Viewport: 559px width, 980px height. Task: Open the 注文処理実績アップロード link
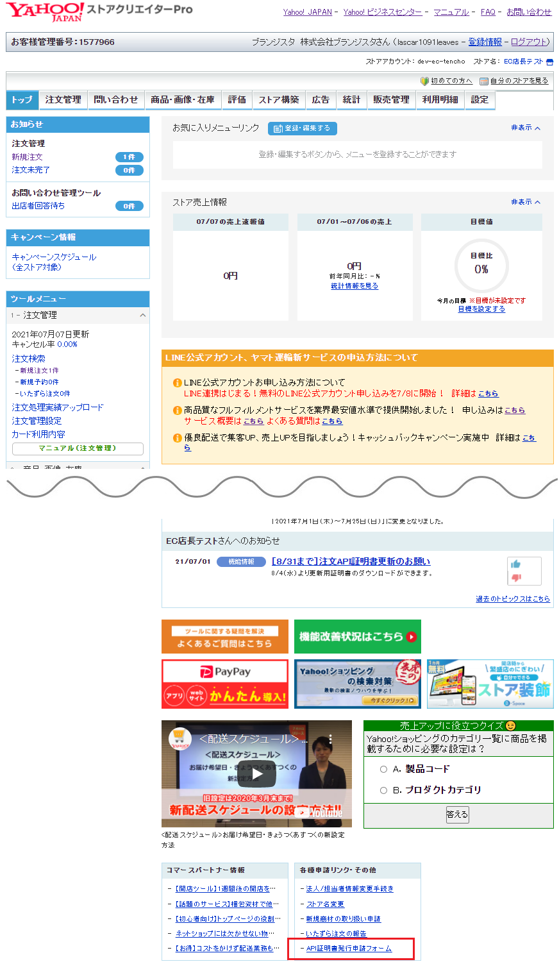tap(58, 407)
